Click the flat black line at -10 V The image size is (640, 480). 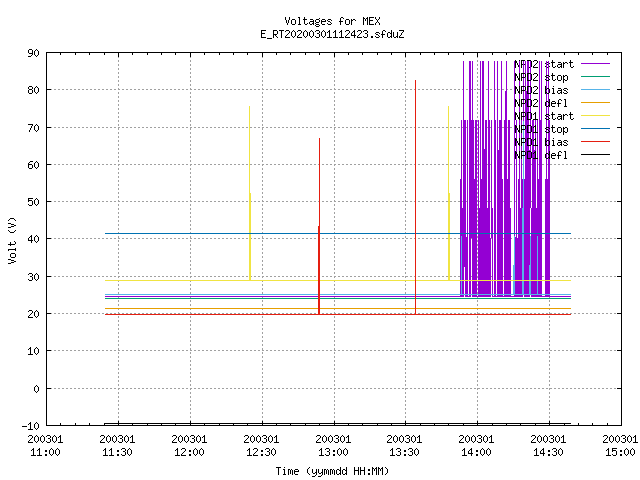(338, 424)
